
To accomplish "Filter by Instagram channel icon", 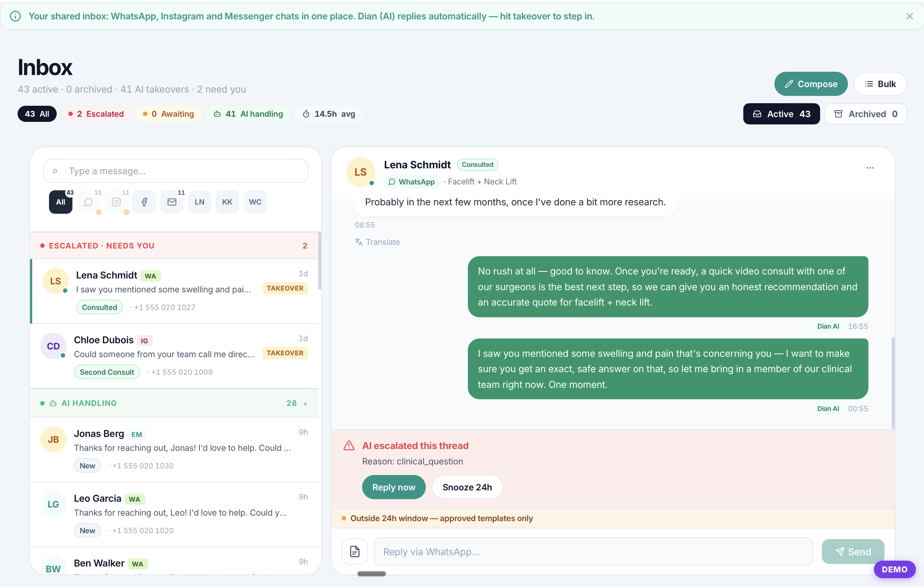I will tap(116, 202).
